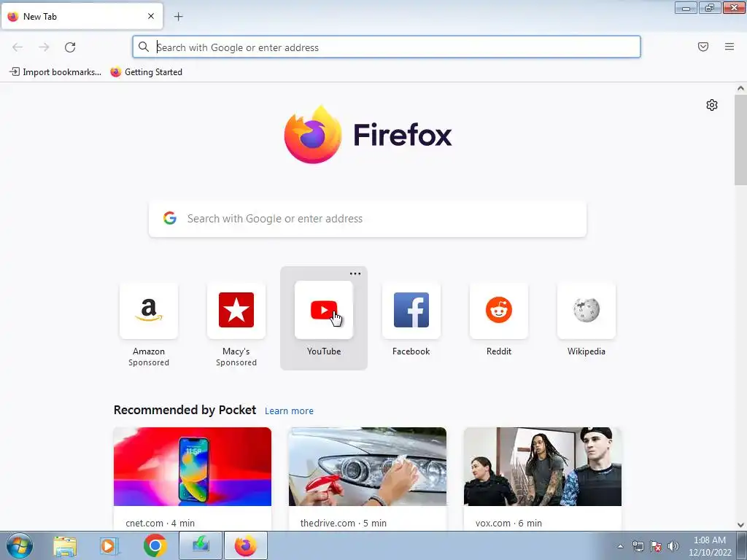Open the thedrive.com headlight article thumbnail
747x560 pixels.
pyautogui.click(x=368, y=467)
